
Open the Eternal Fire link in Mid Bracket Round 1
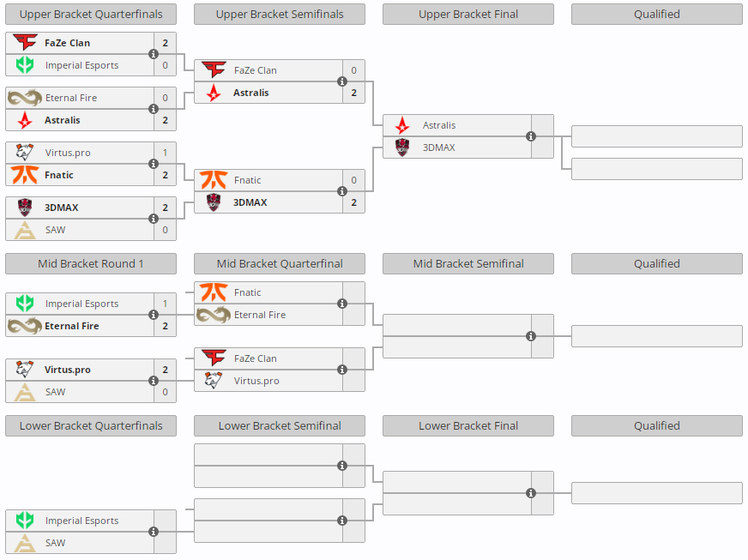pyautogui.click(x=71, y=326)
